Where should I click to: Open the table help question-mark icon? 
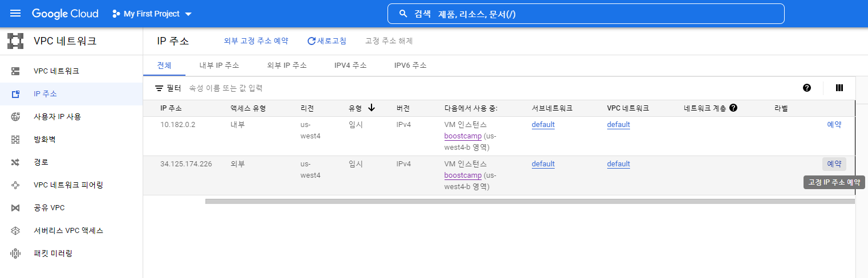click(x=806, y=88)
